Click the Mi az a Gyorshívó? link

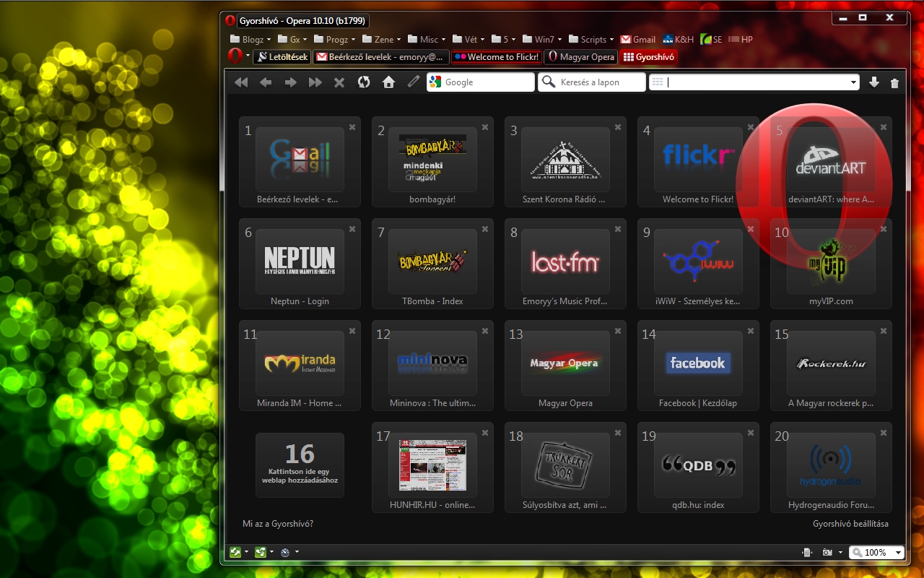coord(278,524)
